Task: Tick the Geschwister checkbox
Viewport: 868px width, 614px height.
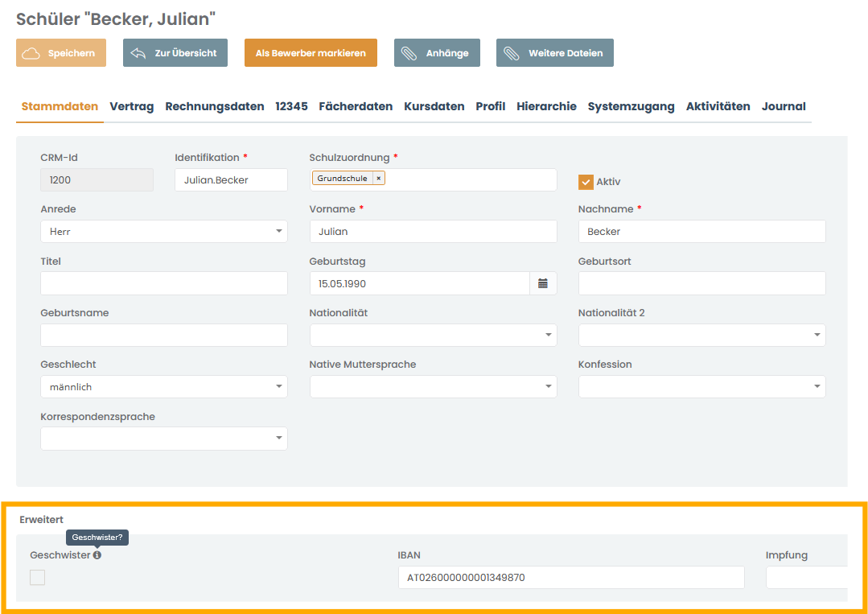Action: coord(37,578)
